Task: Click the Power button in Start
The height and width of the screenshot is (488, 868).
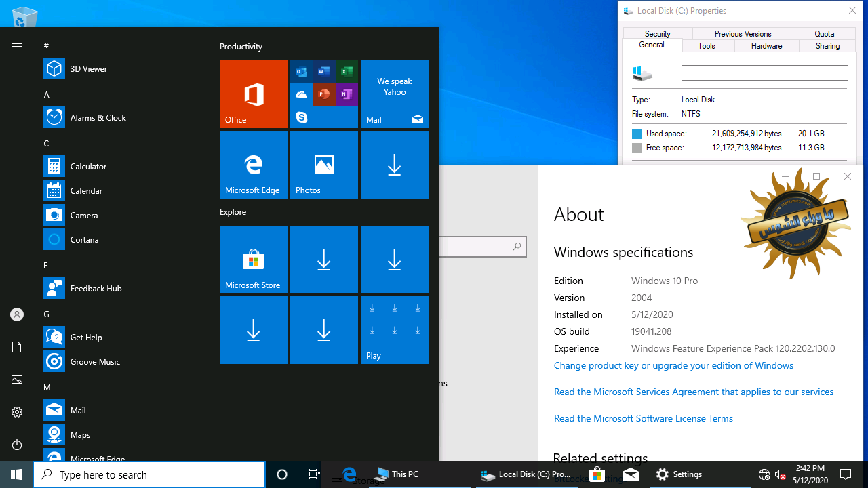Action: click(x=17, y=445)
